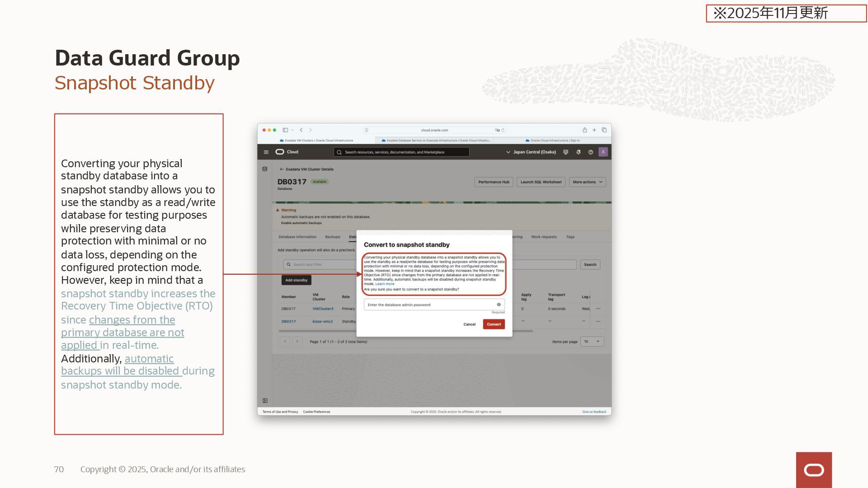Expand the More actions dropdown
The image size is (868, 488).
click(x=587, y=182)
